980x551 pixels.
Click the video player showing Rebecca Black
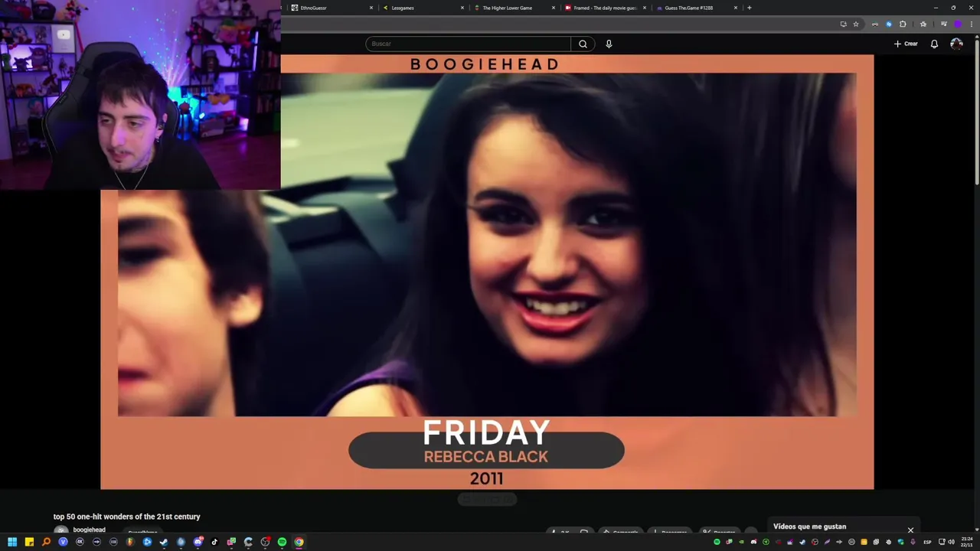(487, 272)
